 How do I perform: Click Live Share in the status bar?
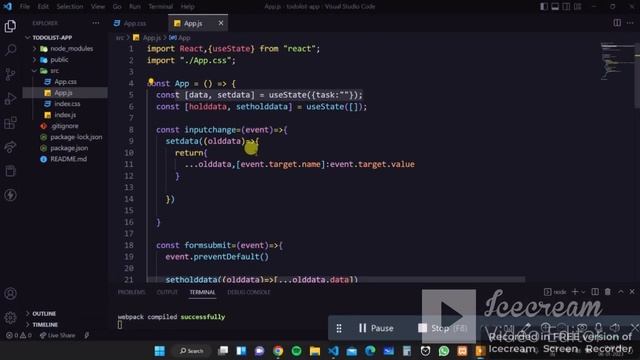click(58, 336)
